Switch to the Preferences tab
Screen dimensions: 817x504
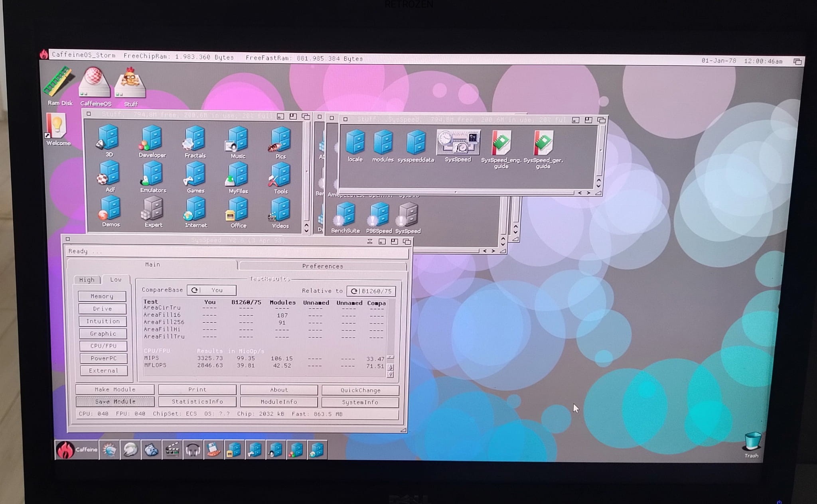pyautogui.click(x=322, y=266)
